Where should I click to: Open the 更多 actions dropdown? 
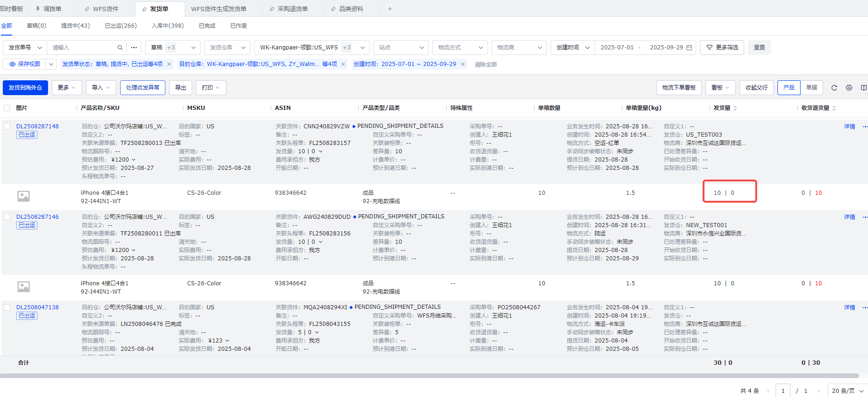click(67, 88)
